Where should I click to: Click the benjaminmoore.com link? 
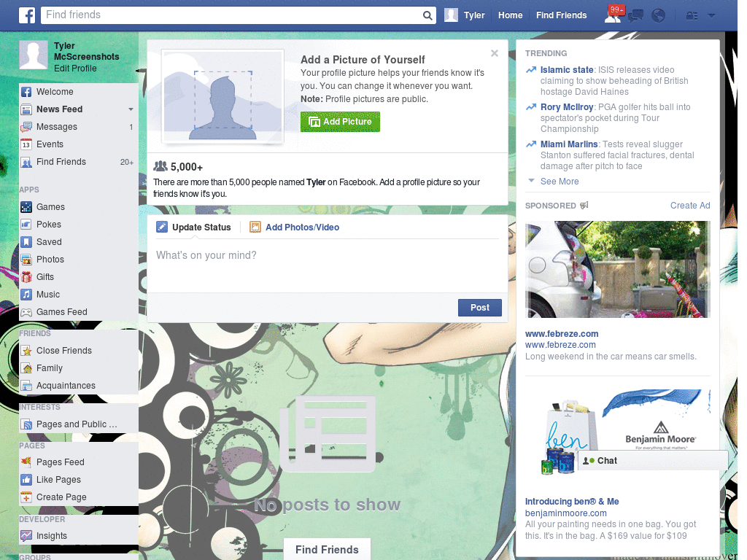(565, 513)
